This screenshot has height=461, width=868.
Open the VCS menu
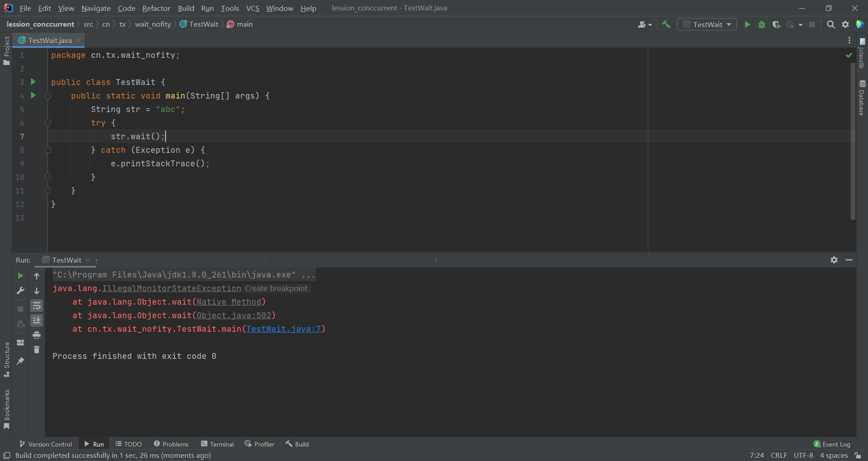point(253,8)
